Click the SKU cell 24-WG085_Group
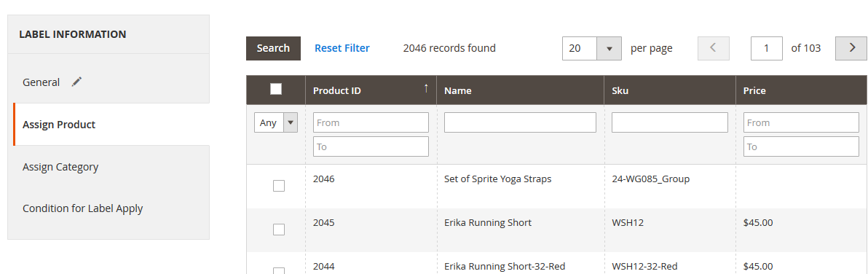 tap(650, 179)
